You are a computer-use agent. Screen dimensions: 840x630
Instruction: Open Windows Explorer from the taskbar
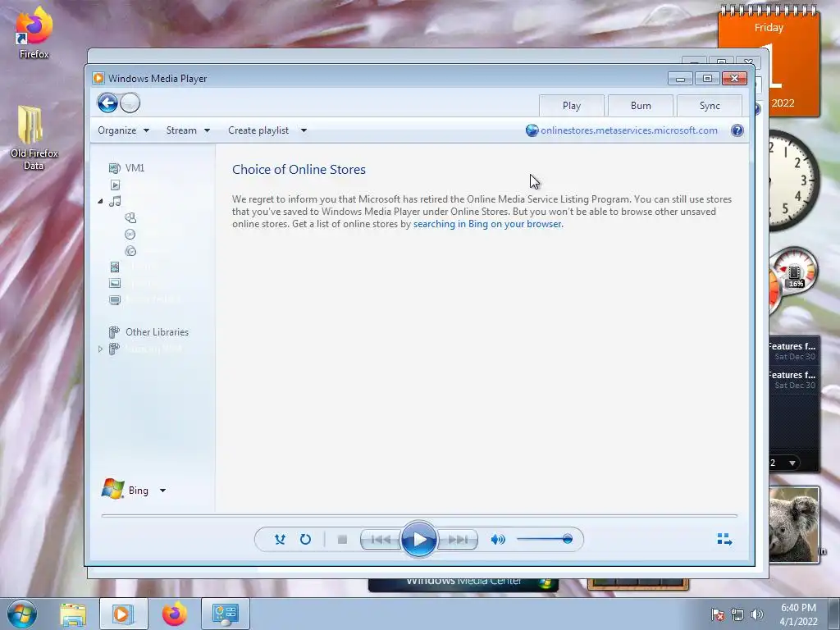pos(73,614)
